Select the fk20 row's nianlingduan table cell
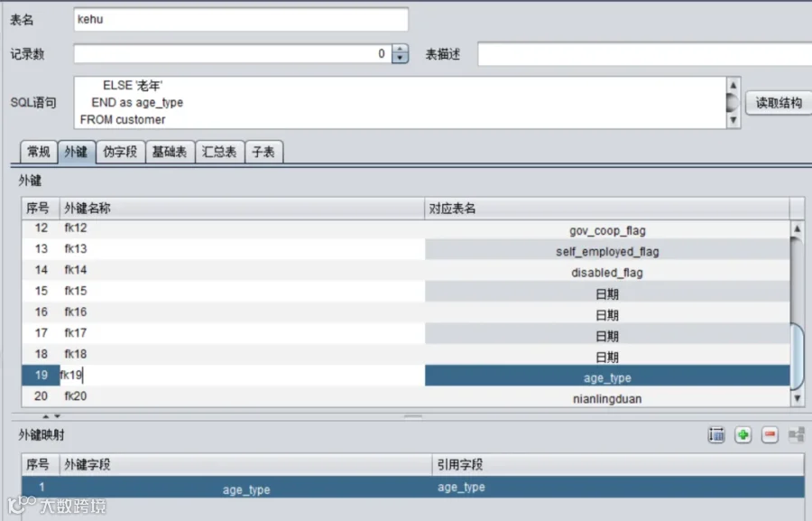 coord(607,399)
